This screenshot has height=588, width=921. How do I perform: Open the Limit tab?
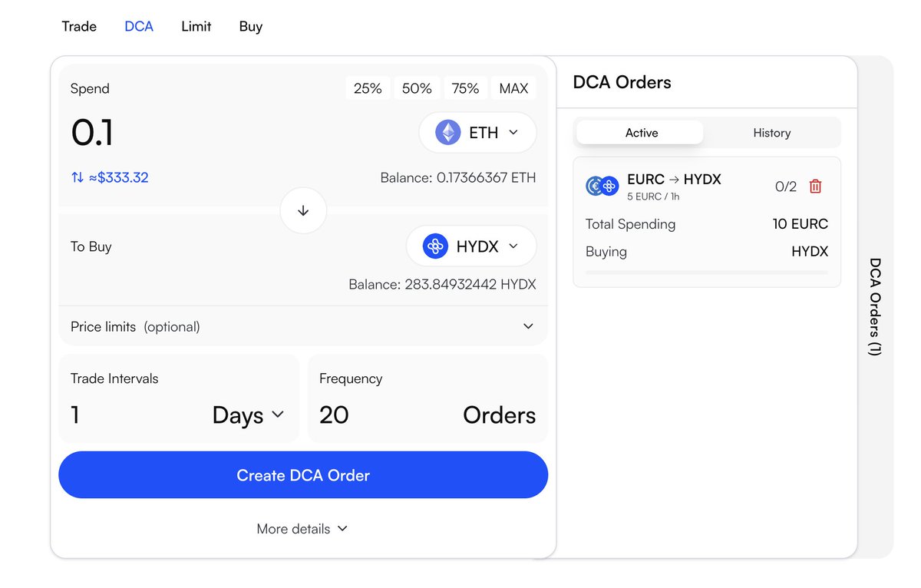click(196, 26)
